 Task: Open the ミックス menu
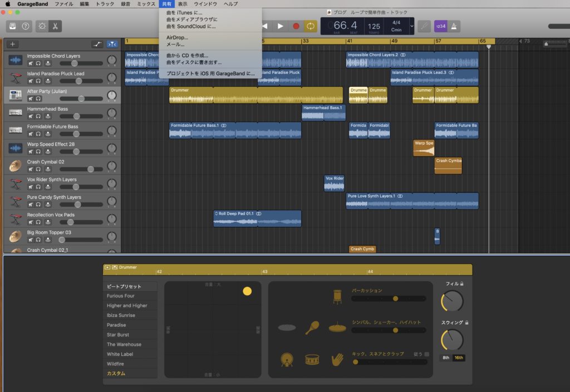tap(146, 4)
